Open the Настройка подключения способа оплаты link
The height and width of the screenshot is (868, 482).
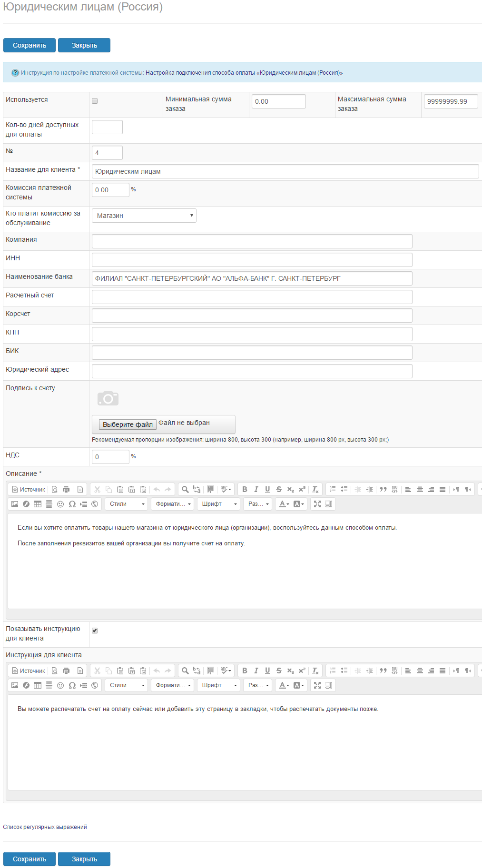pyautogui.click(x=244, y=73)
